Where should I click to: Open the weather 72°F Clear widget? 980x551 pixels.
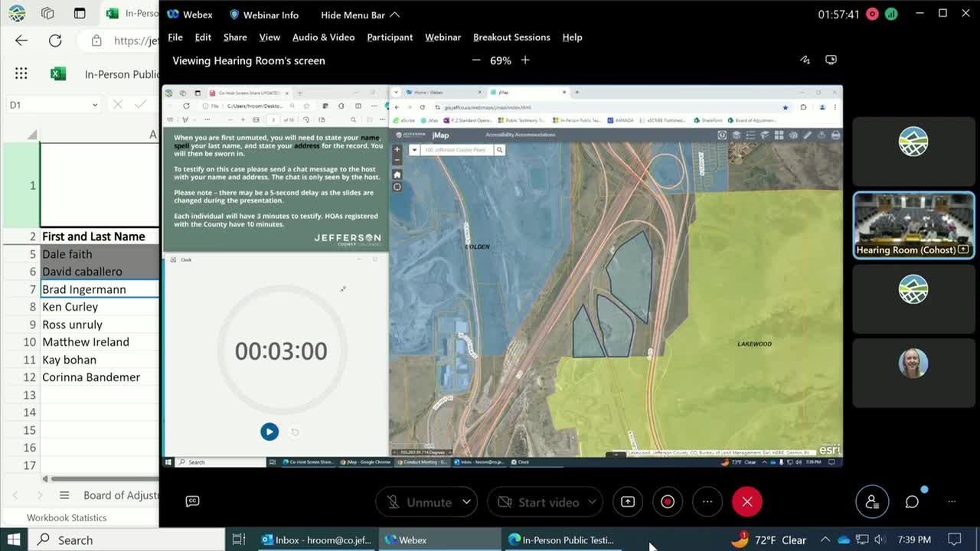[x=769, y=540]
